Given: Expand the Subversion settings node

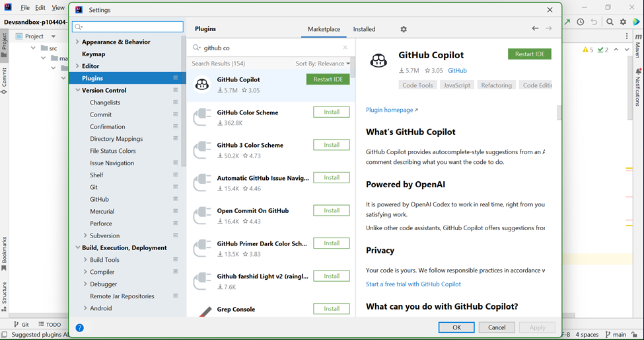Looking at the screenshot, I should point(85,235).
